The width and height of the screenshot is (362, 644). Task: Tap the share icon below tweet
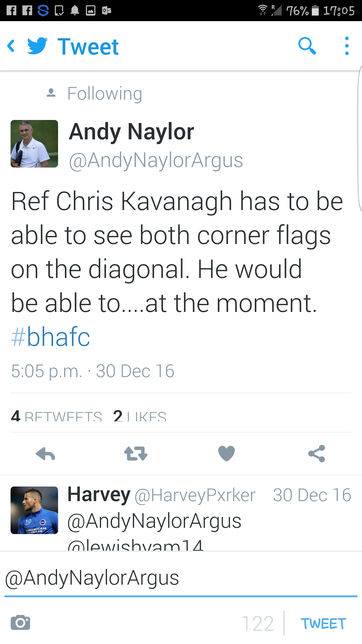point(317,454)
